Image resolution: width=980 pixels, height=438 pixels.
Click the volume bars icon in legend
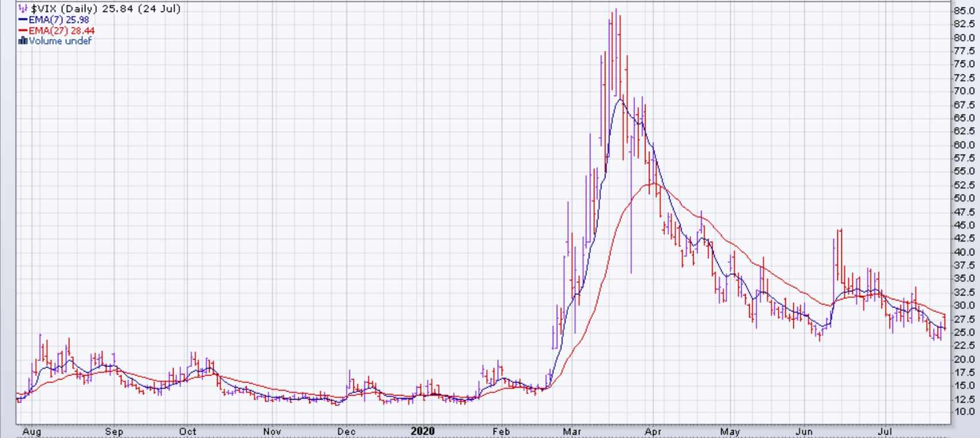click(x=23, y=41)
